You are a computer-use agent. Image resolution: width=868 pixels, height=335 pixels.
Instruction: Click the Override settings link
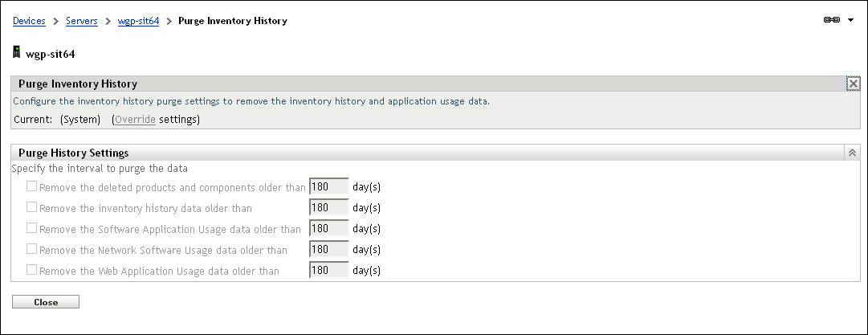pyautogui.click(x=135, y=120)
